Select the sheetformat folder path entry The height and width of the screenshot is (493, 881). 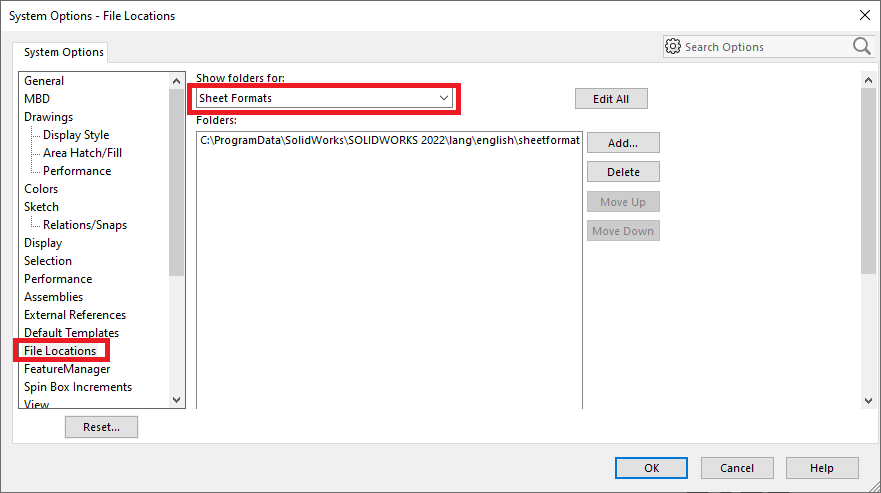tap(389, 141)
